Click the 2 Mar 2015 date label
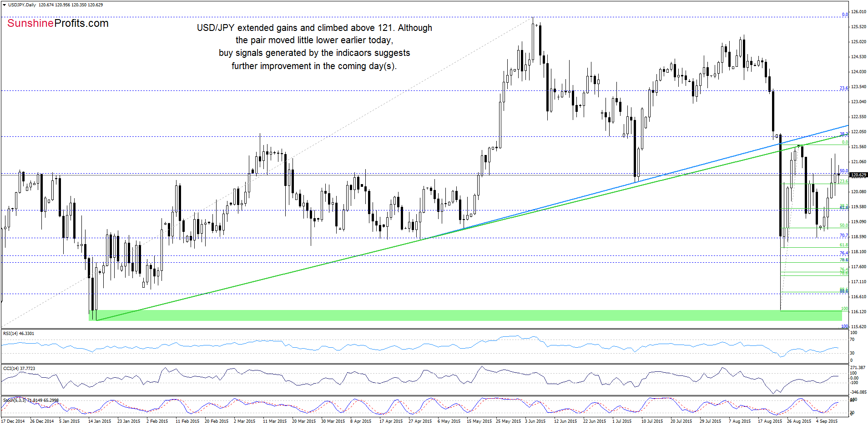 pyautogui.click(x=245, y=421)
